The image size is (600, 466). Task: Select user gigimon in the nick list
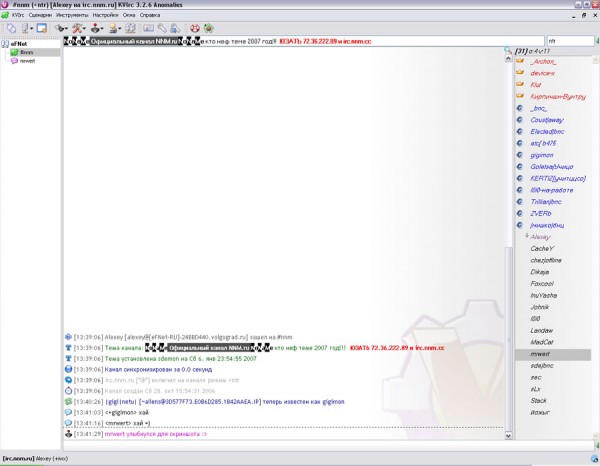(x=541, y=155)
